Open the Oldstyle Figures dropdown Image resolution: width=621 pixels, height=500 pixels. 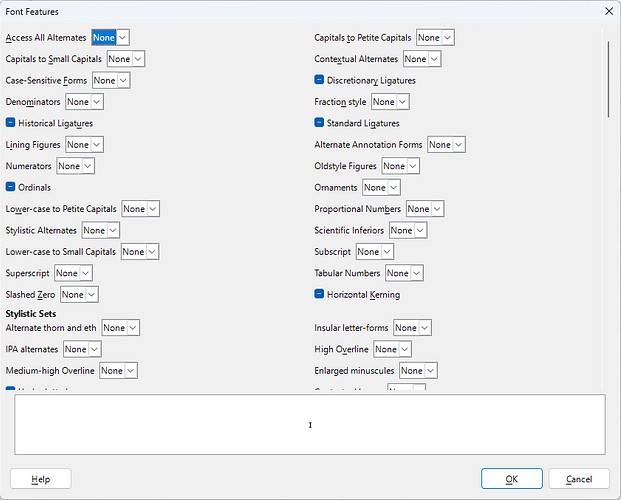click(400, 166)
